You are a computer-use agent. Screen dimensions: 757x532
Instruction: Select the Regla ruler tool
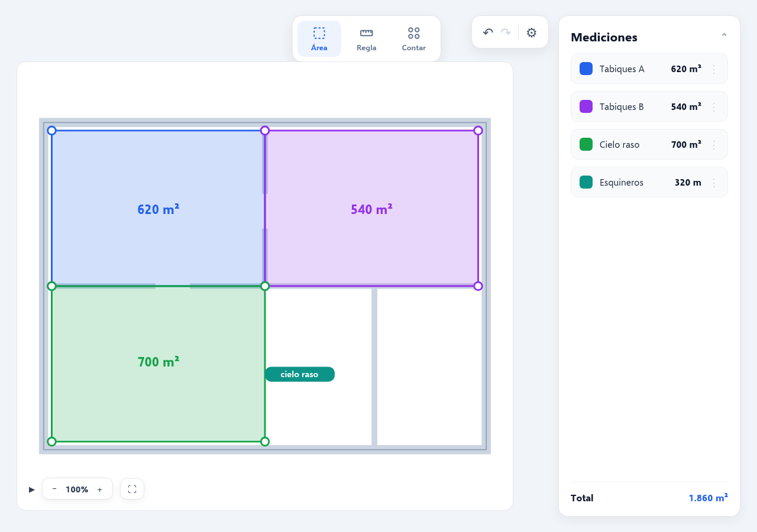(x=367, y=39)
